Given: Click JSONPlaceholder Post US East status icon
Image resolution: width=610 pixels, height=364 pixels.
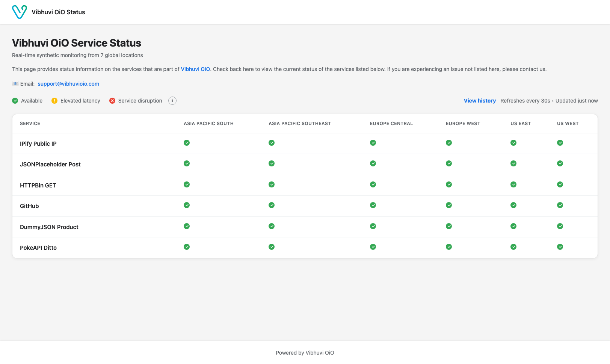Looking at the screenshot, I should (513, 163).
